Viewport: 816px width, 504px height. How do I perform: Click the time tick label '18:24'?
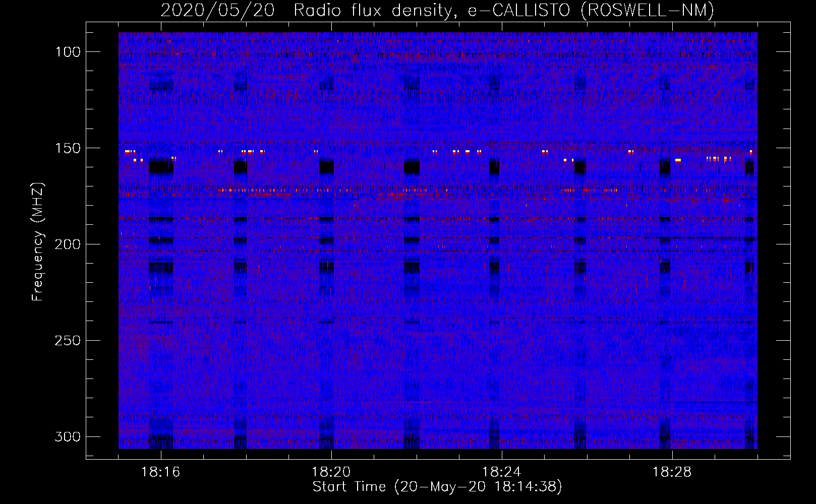click(x=501, y=472)
